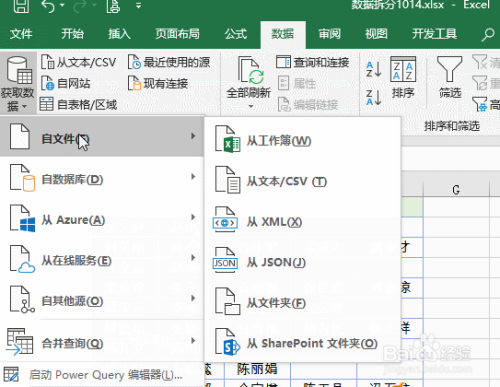Viewport: 500px width, 387px height.
Task: Click 编辑链接 in the ribbon
Action: click(308, 105)
